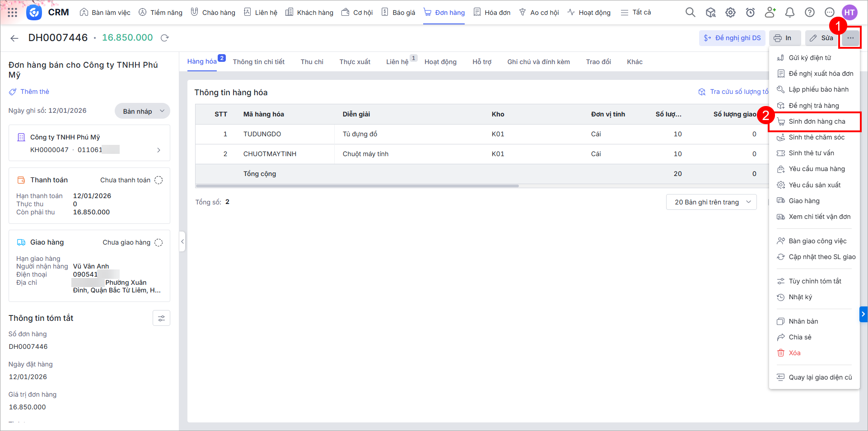The height and width of the screenshot is (431, 868).
Task: Select Sinh đơn hàng cha menu item
Action: pos(817,121)
